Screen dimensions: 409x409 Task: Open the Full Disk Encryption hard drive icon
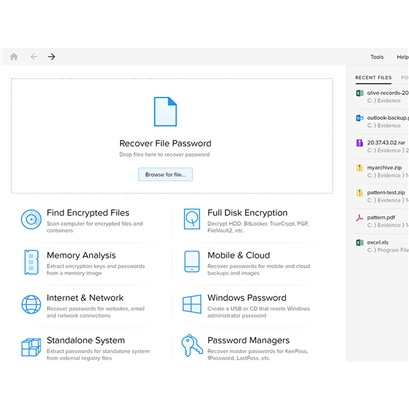pos(192,219)
